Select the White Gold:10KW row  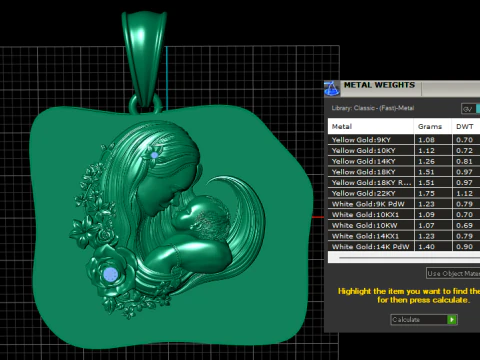[404, 225]
